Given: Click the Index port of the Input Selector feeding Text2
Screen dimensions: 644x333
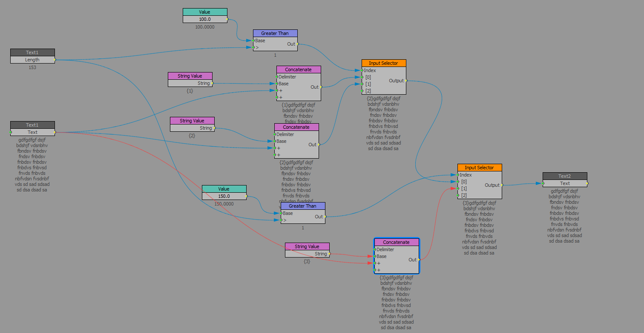Looking at the screenshot, I should tap(458, 175).
